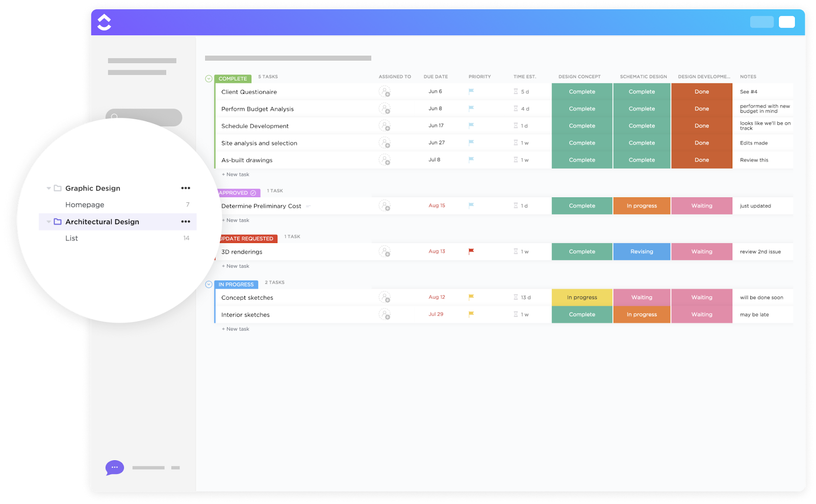
Task: Click the checkmark inside the APPROVED badge
Action: tap(252, 192)
